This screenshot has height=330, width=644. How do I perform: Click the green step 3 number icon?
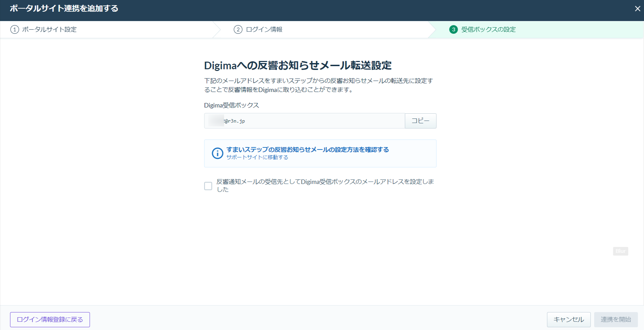tap(454, 30)
